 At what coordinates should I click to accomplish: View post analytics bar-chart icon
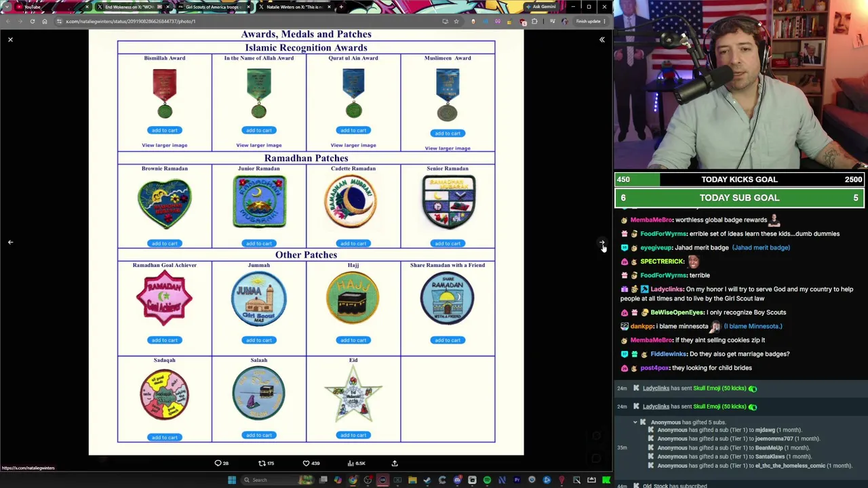351,464
